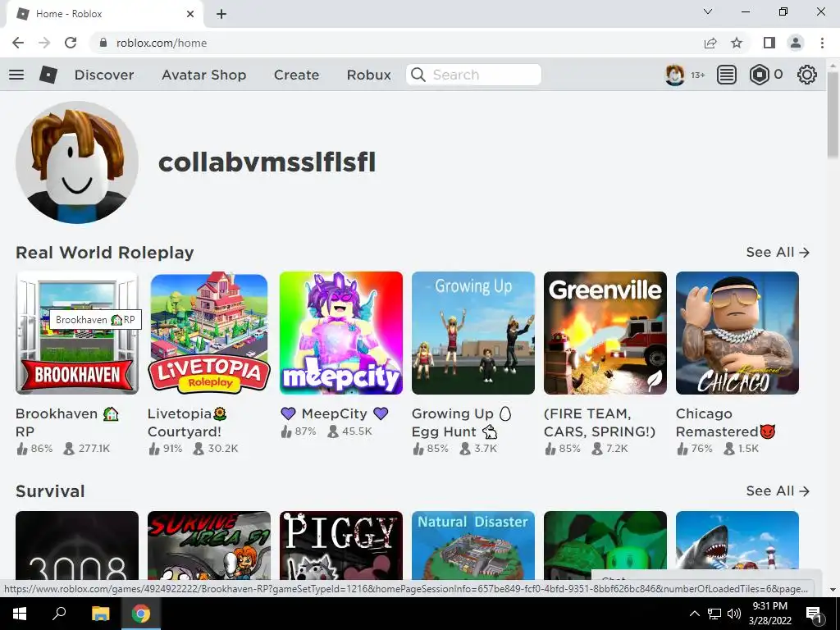View site security lock info
The image size is (840, 630).
[x=103, y=43]
